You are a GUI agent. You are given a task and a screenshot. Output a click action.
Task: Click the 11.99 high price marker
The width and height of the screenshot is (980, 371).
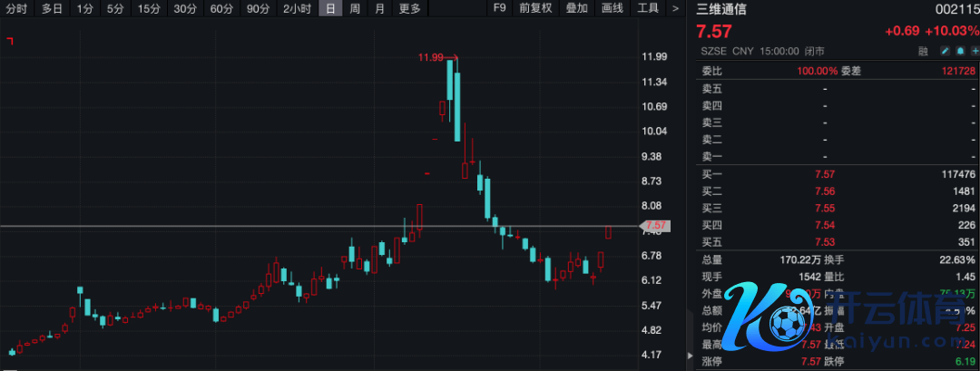tap(431, 57)
